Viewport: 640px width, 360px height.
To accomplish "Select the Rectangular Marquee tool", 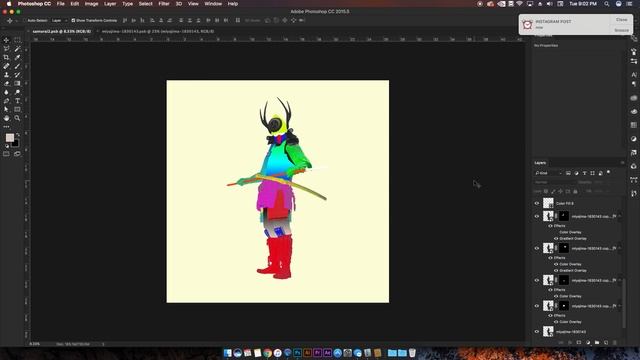I will [17, 40].
